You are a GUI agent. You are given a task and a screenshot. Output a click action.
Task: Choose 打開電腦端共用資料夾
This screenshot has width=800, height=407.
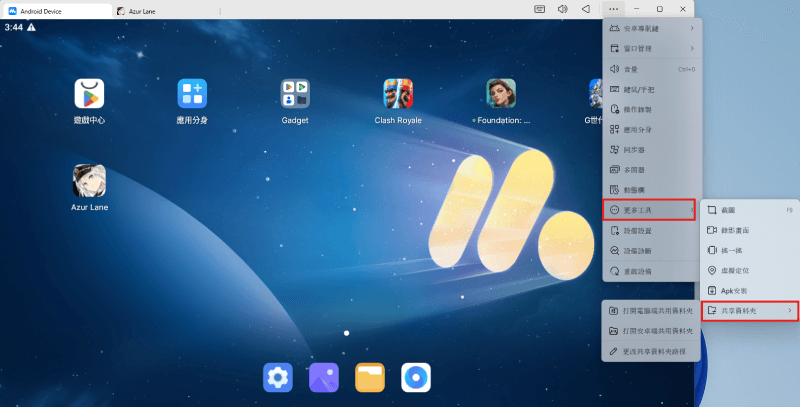(x=651, y=311)
